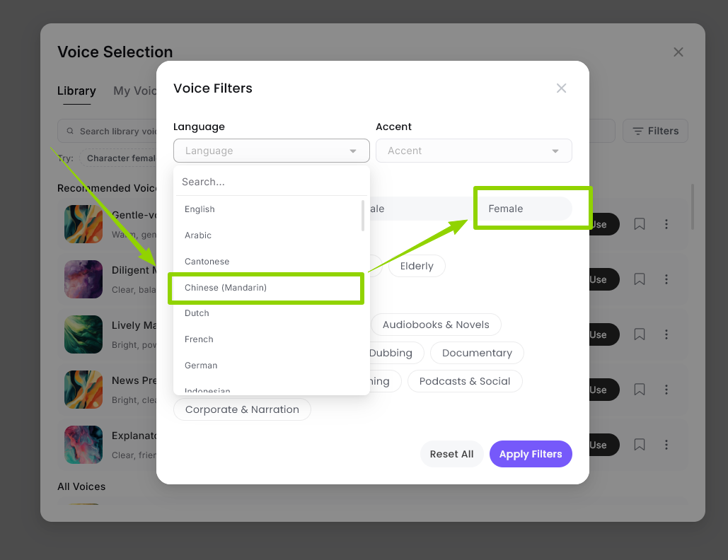Bookmark the News Presenter voice
This screenshot has width=728, height=560.
640,390
